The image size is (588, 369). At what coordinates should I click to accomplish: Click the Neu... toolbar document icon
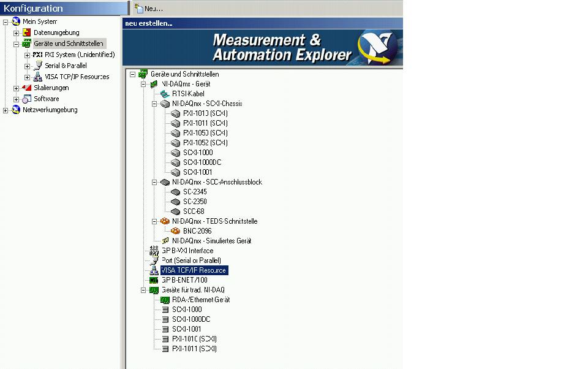tap(139, 8)
